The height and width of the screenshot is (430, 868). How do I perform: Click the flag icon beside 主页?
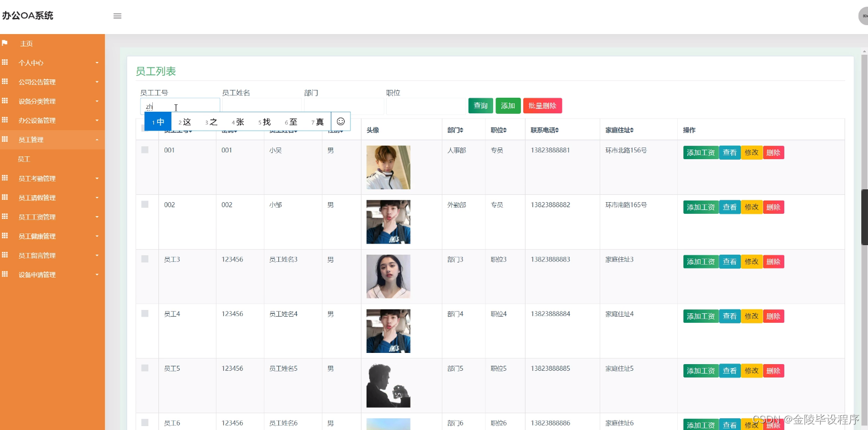click(6, 43)
